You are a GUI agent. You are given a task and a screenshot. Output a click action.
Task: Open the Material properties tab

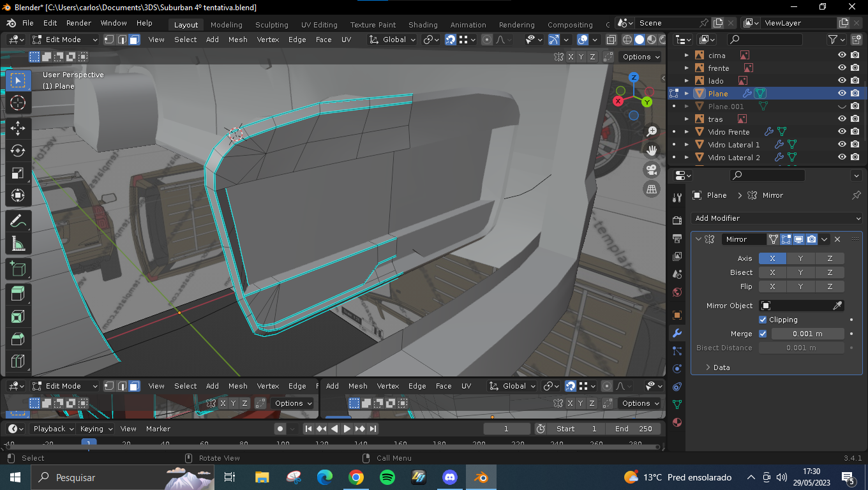pyautogui.click(x=677, y=422)
